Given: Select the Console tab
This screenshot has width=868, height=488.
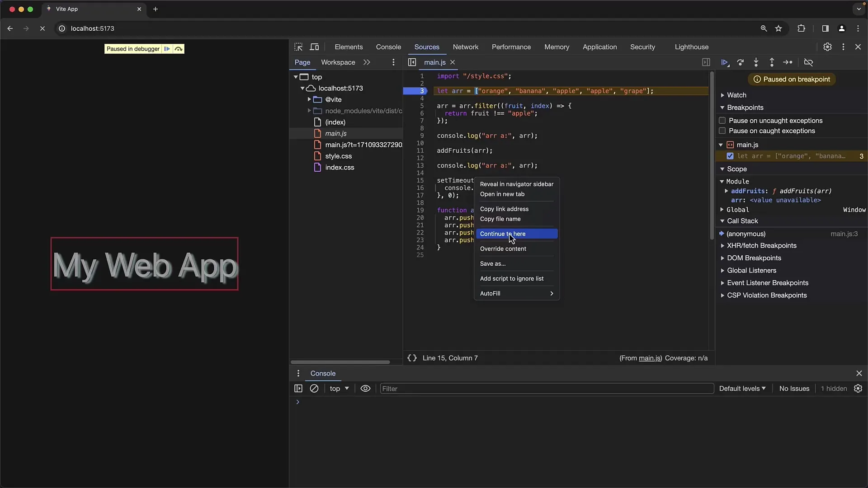Looking at the screenshot, I should pyautogui.click(x=388, y=47).
